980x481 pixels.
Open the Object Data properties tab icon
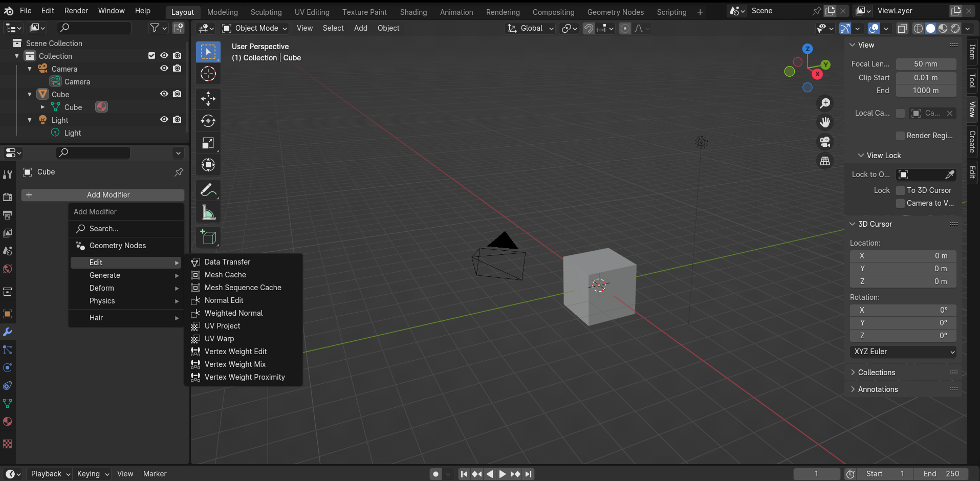pyautogui.click(x=8, y=404)
